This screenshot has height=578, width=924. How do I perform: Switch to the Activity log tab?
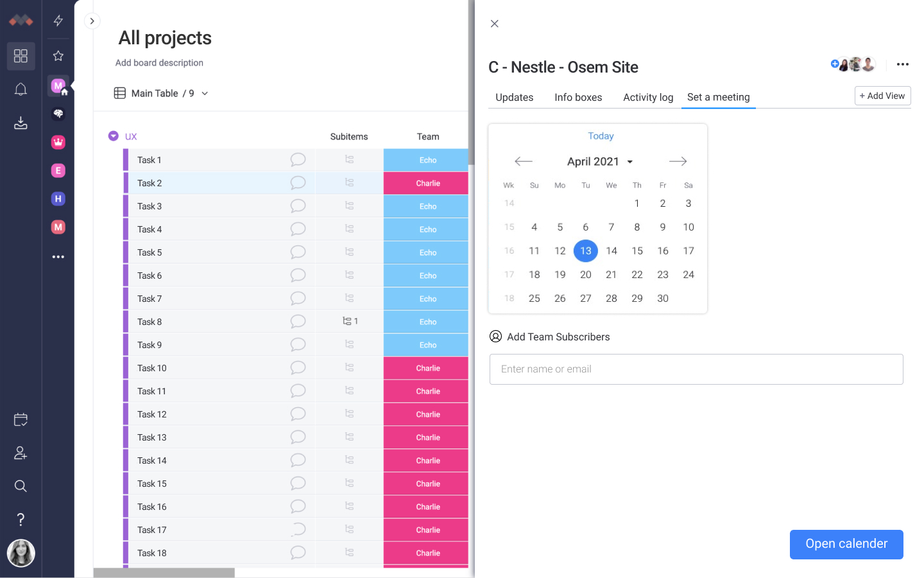[648, 98]
